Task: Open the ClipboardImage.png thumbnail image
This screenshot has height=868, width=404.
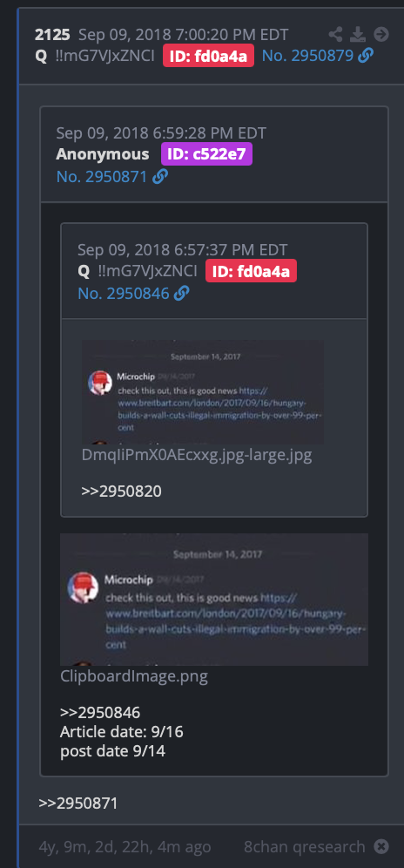Action: point(214,600)
